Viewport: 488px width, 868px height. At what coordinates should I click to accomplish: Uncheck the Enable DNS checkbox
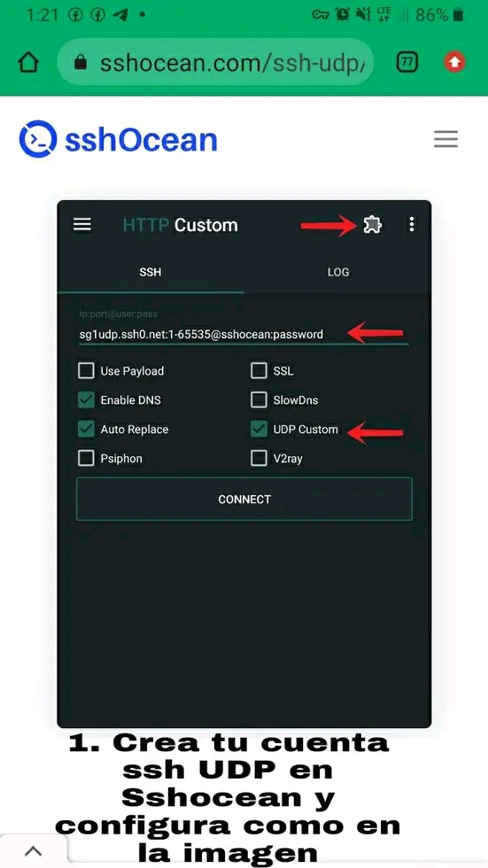[x=86, y=399]
